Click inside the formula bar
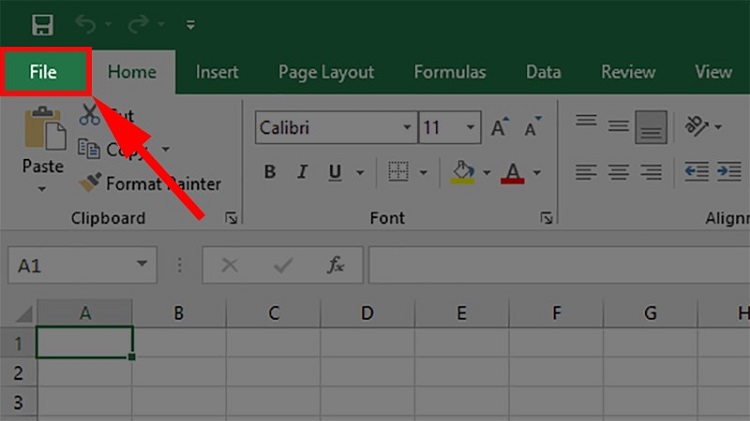This screenshot has width=750, height=421. coord(559,265)
